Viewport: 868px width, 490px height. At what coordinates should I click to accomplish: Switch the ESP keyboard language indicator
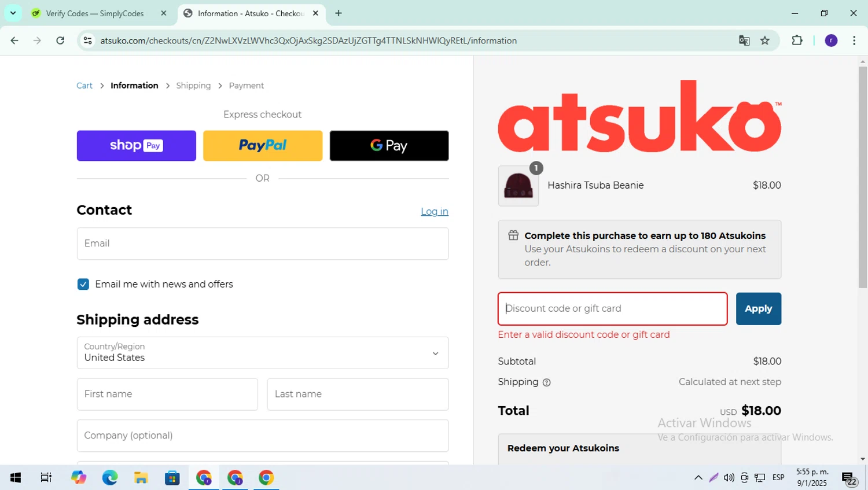click(x=779, y=478)
